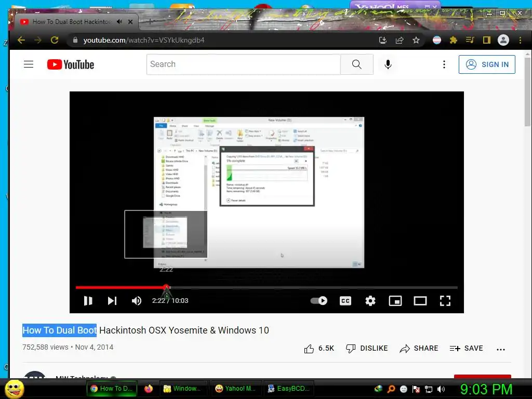The width and height of the screenshot is (532, 399).
Task: Open the Chrome profile avatar
Action: [503, 40]
